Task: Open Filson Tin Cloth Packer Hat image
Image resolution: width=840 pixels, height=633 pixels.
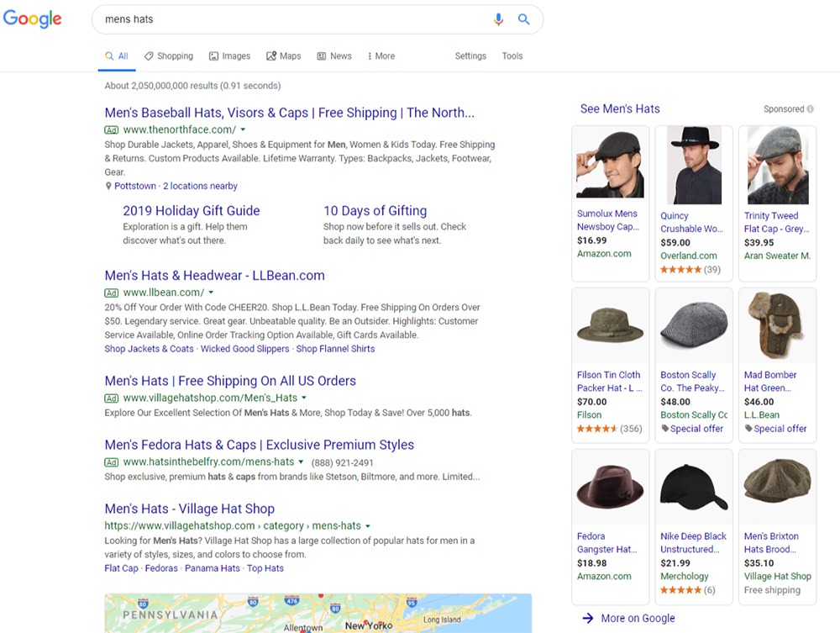Action: click(610, 326)
